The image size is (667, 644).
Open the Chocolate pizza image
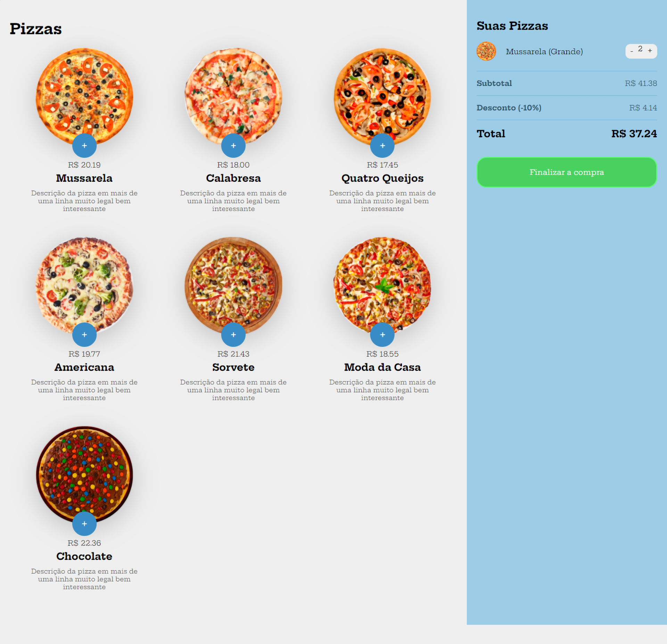(x=84, y=474)
